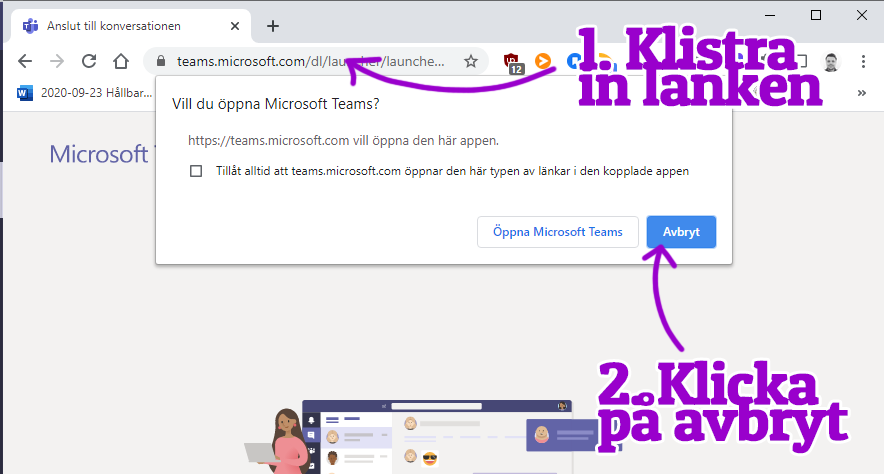884x474 pixels.
Task: Minimize the Chrome window
Action: [770, 15]
